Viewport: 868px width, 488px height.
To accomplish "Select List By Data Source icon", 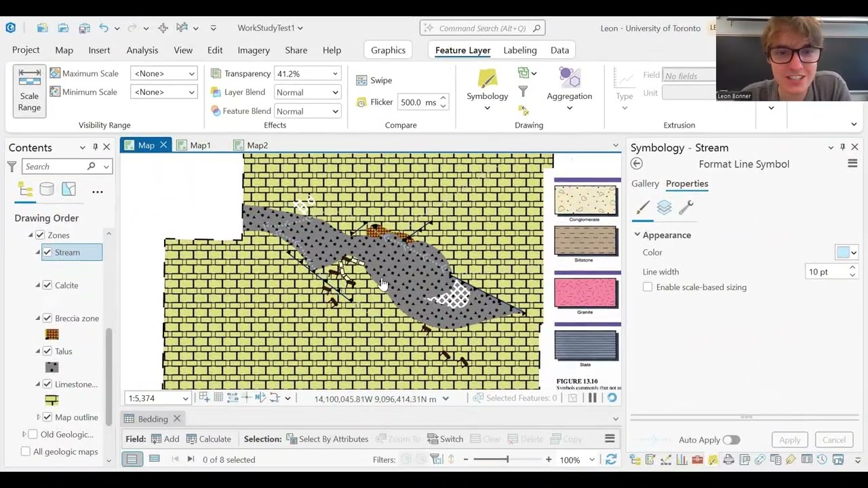I will (x=47, y=190).
